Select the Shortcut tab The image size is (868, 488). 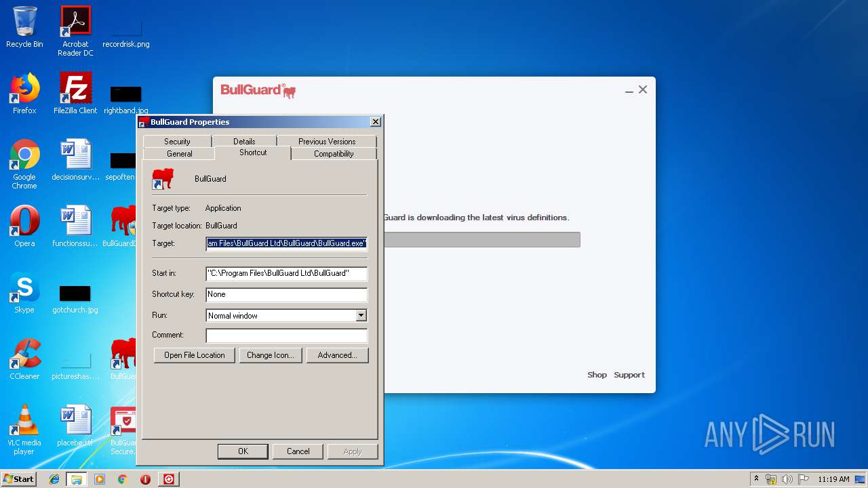(253, 152)
